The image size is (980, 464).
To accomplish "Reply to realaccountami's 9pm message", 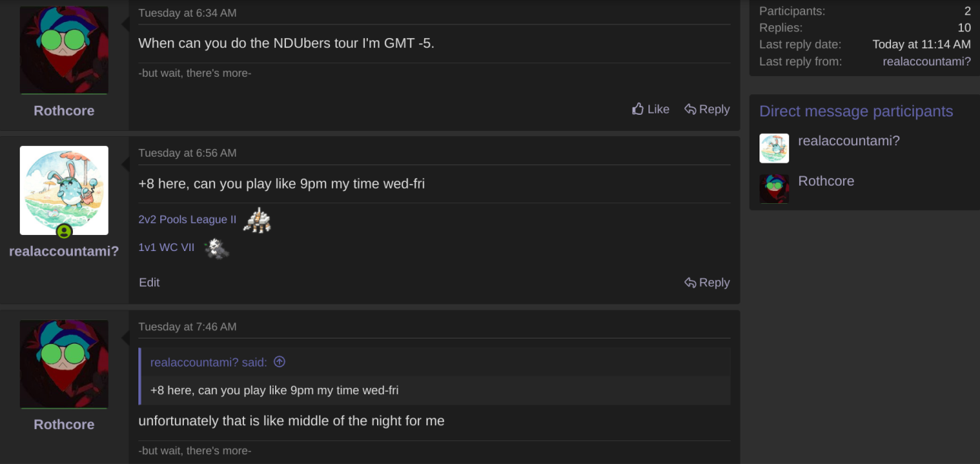I will 707,283.
